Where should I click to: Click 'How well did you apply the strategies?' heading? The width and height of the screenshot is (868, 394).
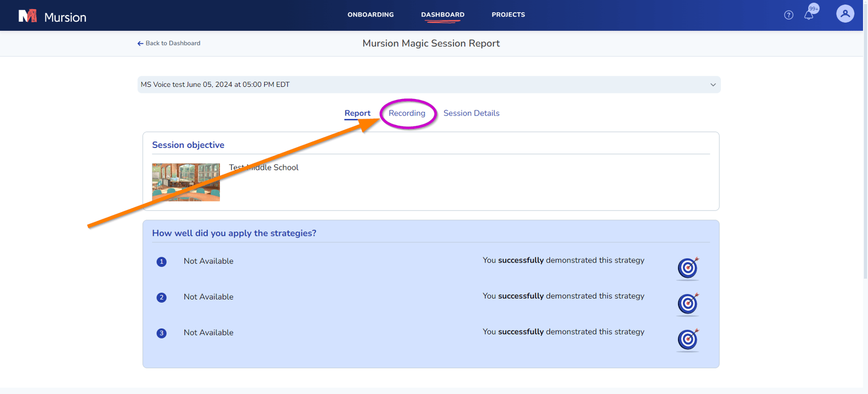pyautogui.click(x=234, y=233)
